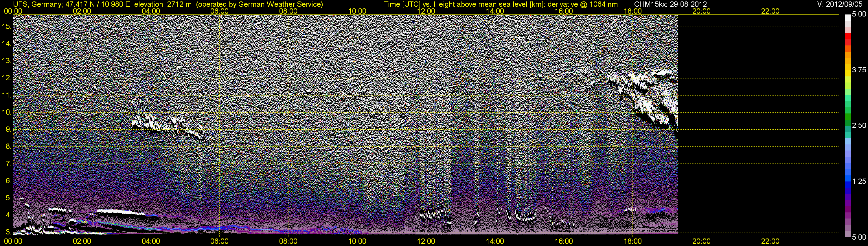Click the 10:00 label on top time axis
868x246 pixels.
click(x=357, y=11)
